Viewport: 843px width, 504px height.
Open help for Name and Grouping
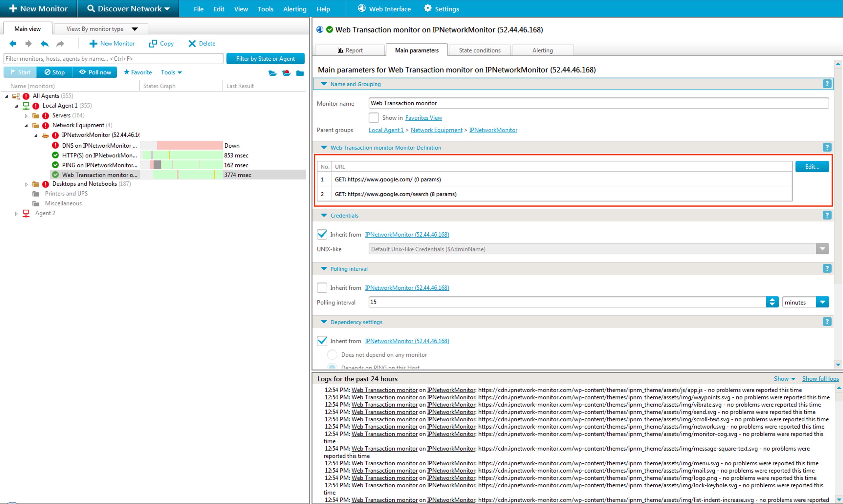click(x=827, y=84)
